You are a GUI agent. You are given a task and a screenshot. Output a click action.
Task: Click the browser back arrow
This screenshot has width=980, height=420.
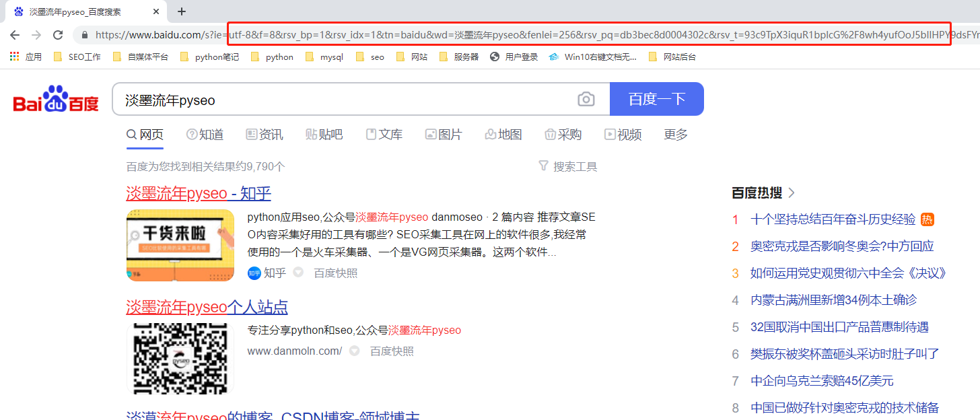[15, 35]
